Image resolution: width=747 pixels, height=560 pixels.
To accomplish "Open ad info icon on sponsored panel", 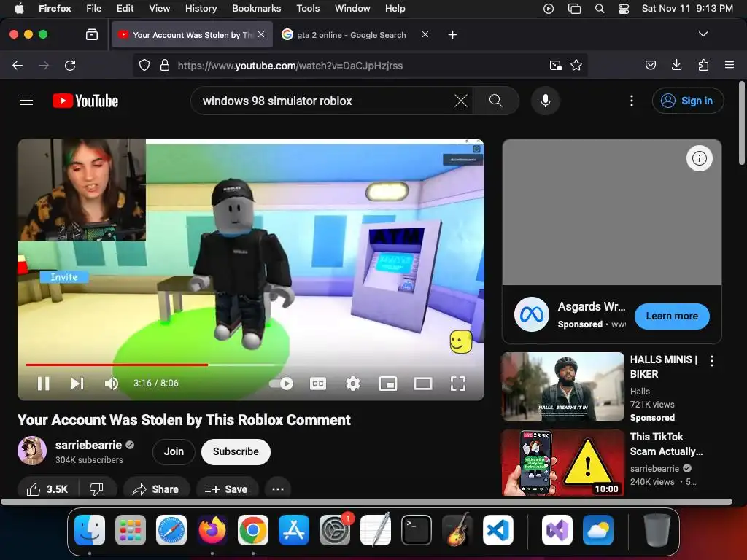I will click(700, 158).
